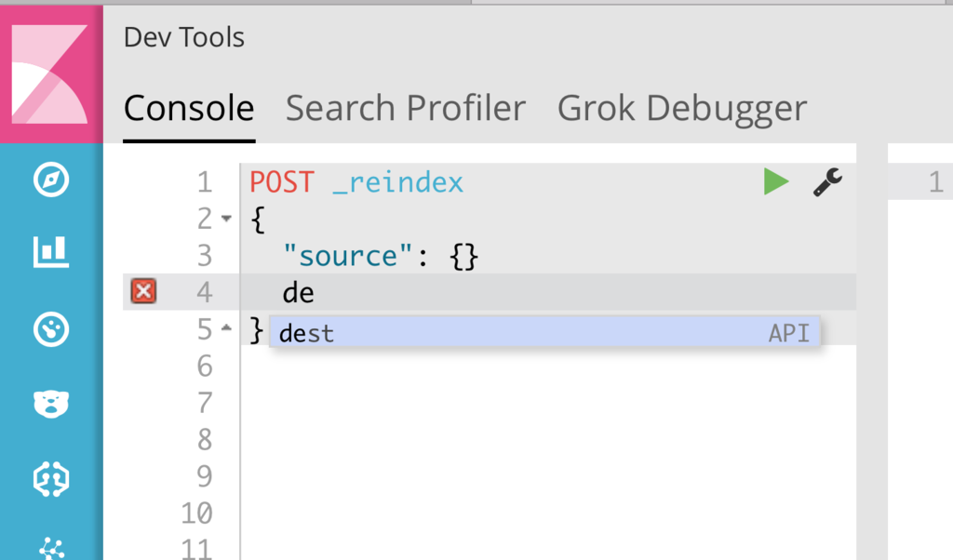Send the request with the green play button
This screenshot has height=560, width=953.
(776, 182)
